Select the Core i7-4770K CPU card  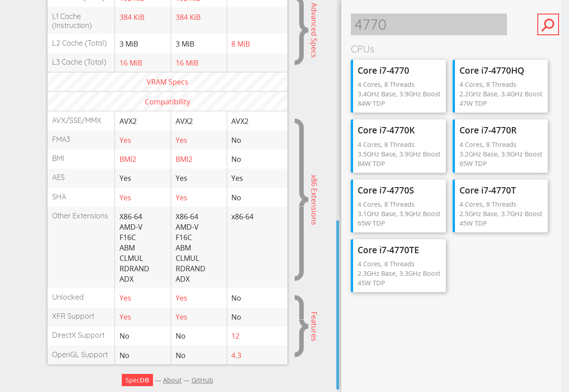coord(398,146)
